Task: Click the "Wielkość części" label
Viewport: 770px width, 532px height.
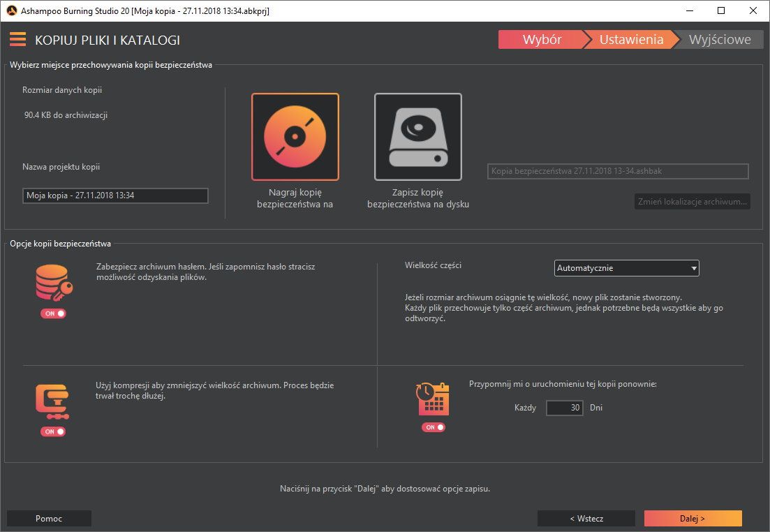Action: (433, 265)
